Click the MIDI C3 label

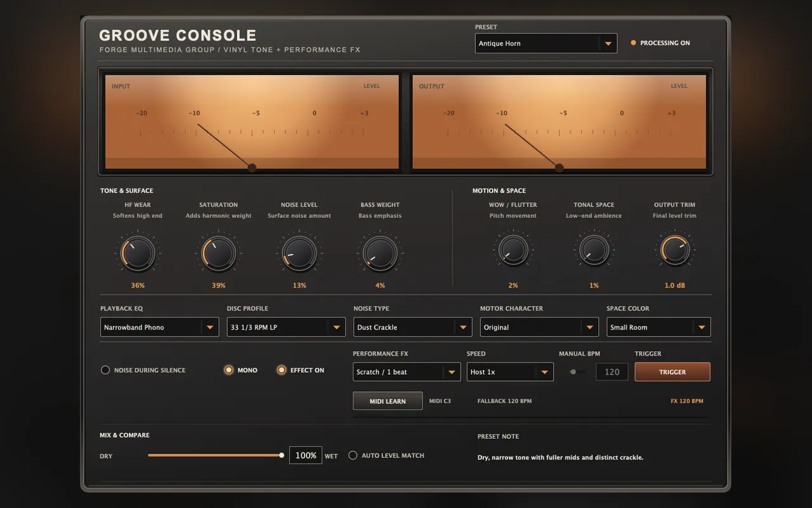(x=440, y=401)
